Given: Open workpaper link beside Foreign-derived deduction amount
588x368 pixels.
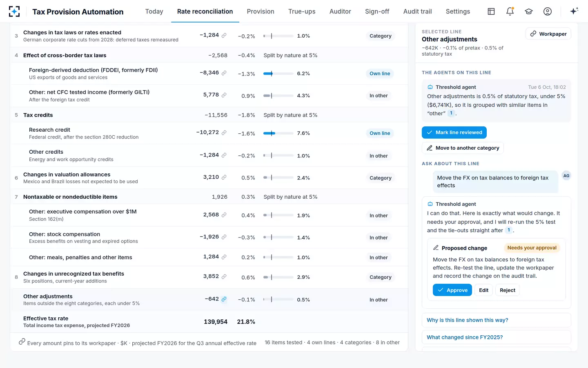Looking at the screenshot, I should 224,73.
